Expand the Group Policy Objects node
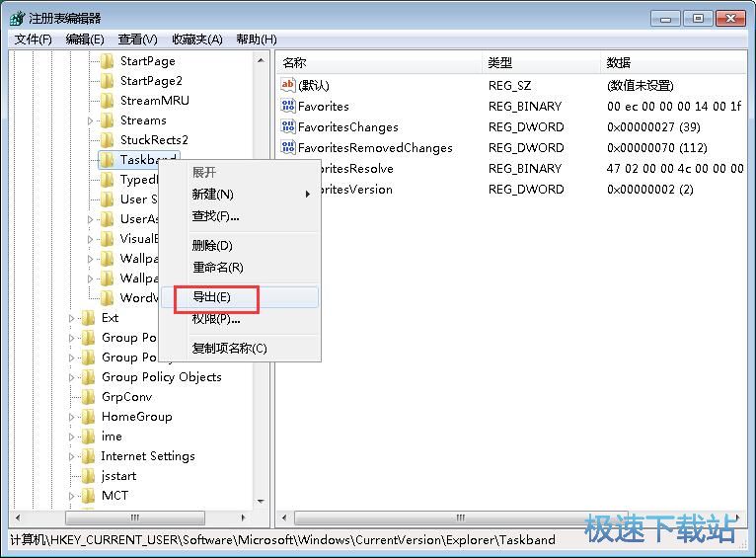Image resolution: width=756 pixels, height=558 pixels. click(x=71, y=377)
